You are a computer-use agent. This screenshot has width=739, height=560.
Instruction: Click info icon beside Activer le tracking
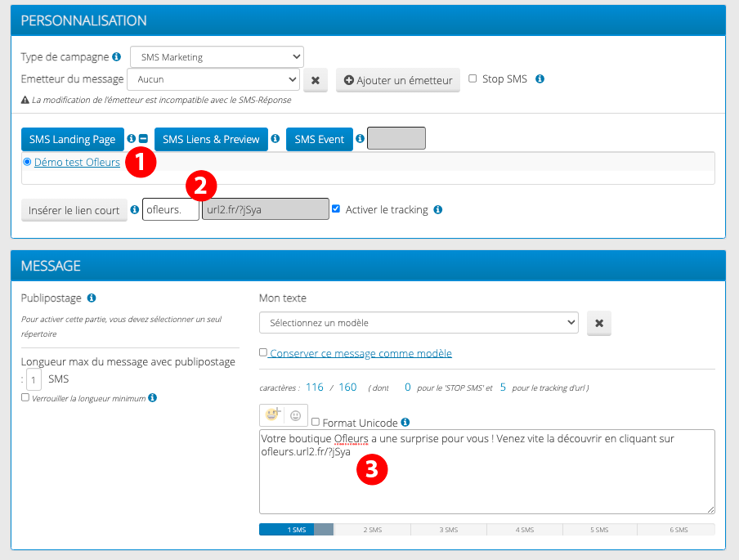point(438,209)
